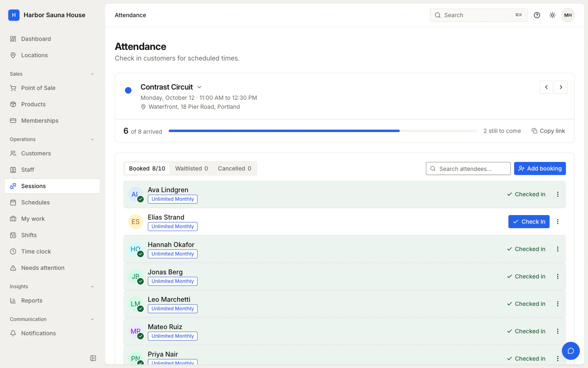Toggle Jonas Berg's Checked in status
The image size is (588, 368).
(526, 276)
